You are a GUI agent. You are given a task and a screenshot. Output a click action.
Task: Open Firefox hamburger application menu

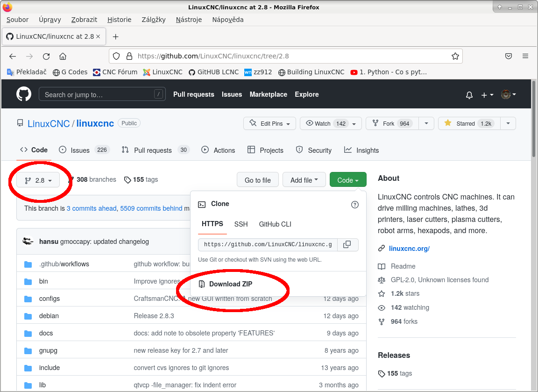[525, 57]
